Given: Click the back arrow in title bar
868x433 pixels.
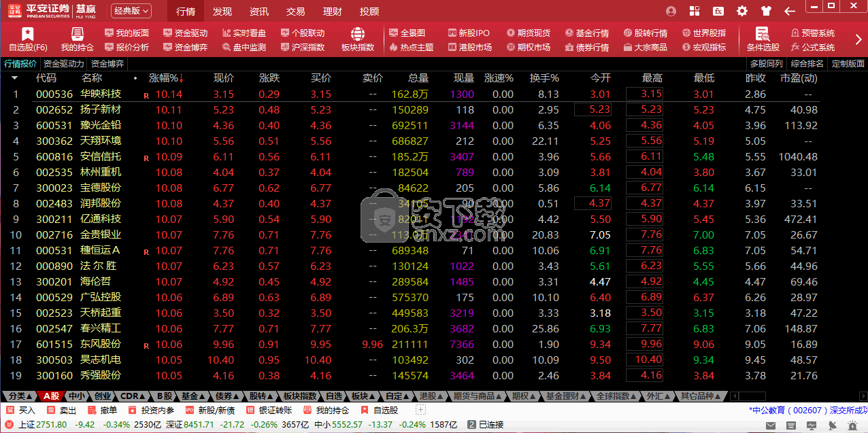Looking at the screenshot, I should pyautogui.click(x=790, y=11).
